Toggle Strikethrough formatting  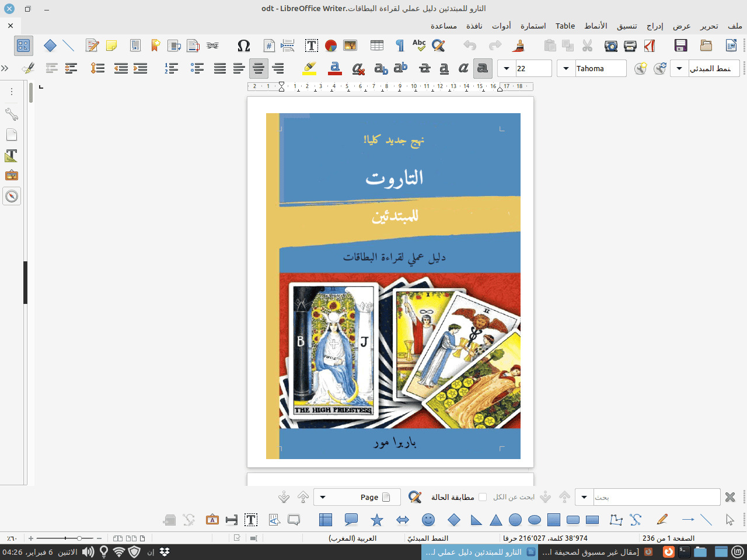point(425,68)
